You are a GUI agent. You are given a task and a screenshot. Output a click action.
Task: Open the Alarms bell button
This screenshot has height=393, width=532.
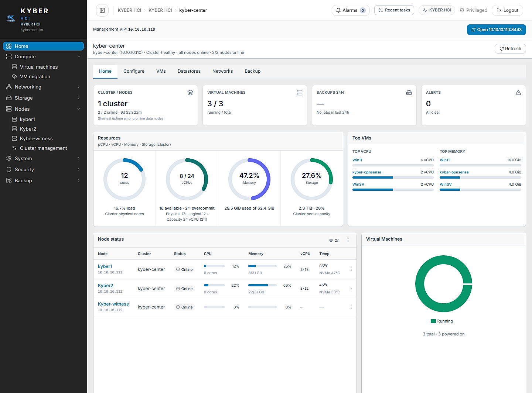click(x=351, y=10)
